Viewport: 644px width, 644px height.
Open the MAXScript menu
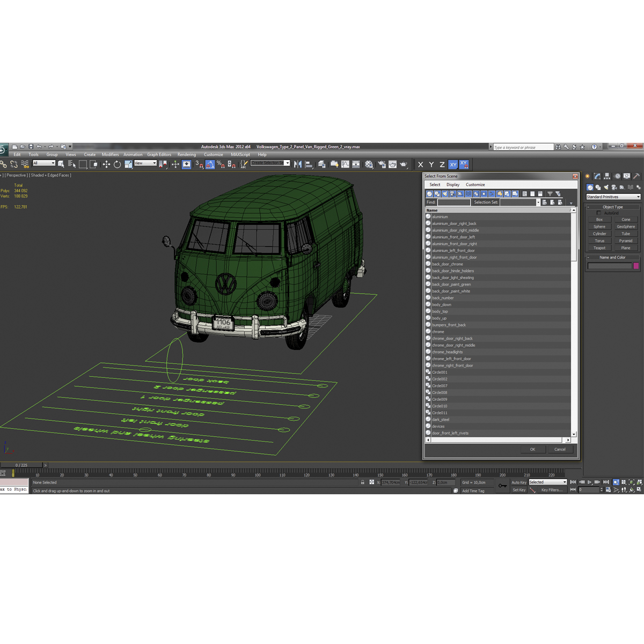[x=240, y=155]
